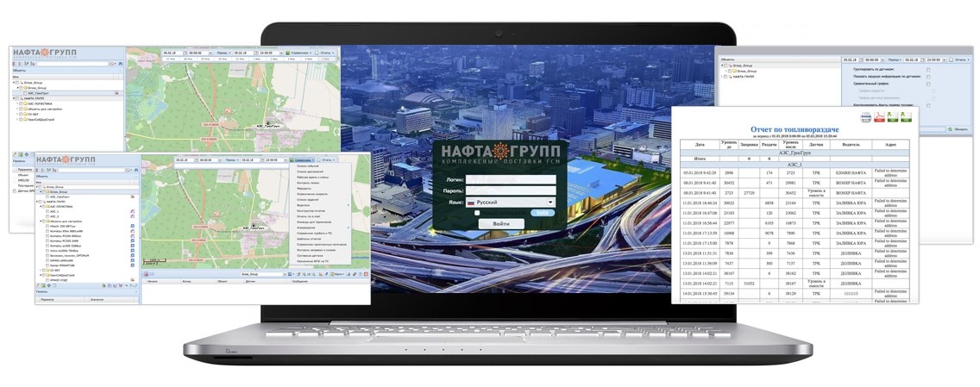
Task: Open Справочники dropdown in back left window
Action: point(298,53)
